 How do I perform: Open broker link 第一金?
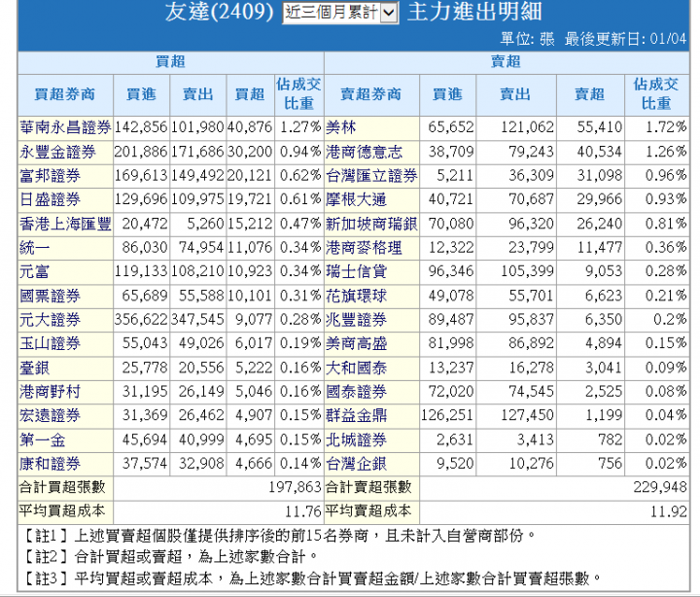[x=43, y=440]
